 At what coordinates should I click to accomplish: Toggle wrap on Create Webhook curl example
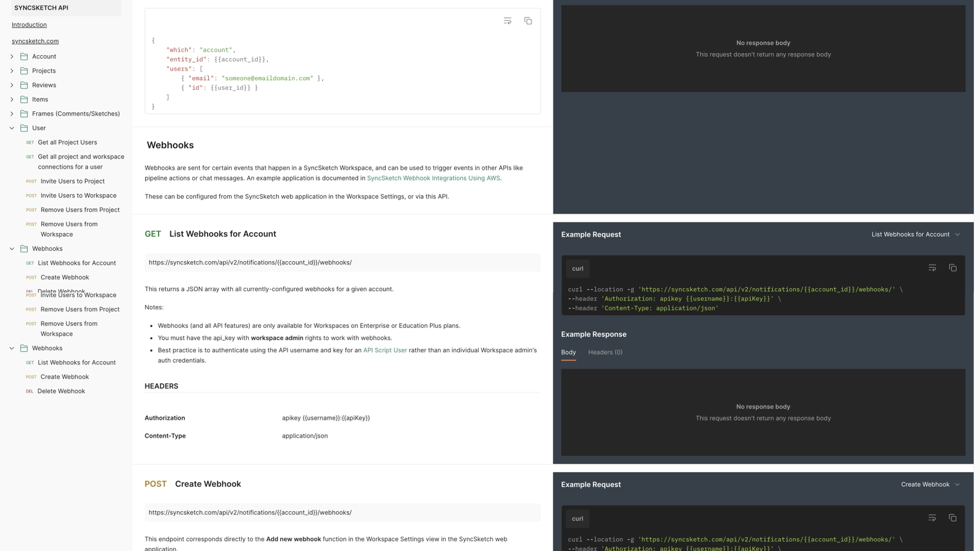pyautogui.click(x=932, y=518)
